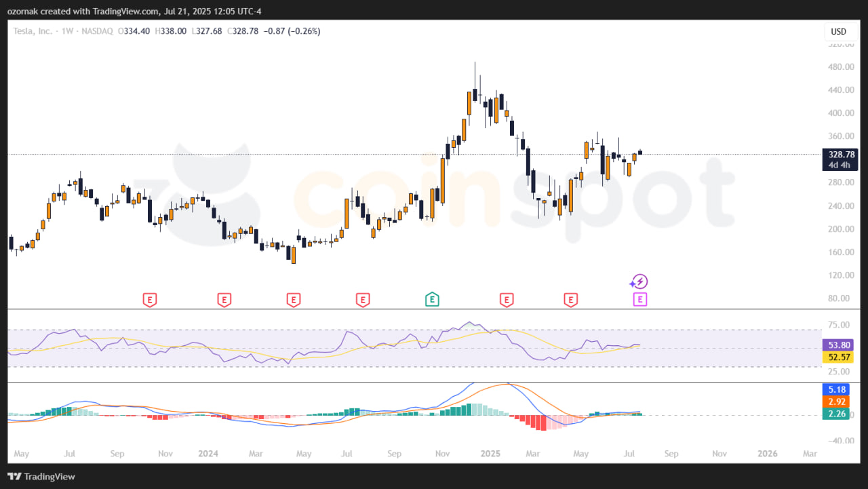This screenshot has width=868, height=489.
Task: Click the 2026 label on time axis
Action: [x=768, y=452]
